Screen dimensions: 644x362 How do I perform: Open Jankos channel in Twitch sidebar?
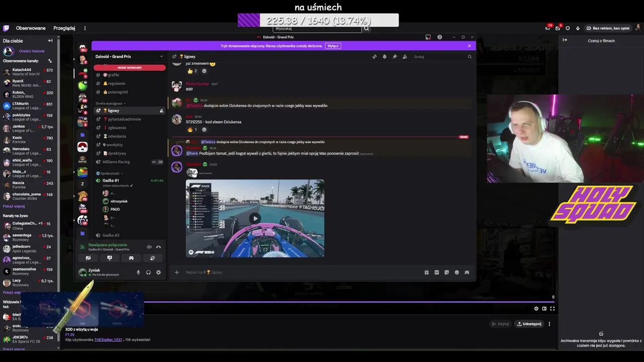tap(29, 129)
